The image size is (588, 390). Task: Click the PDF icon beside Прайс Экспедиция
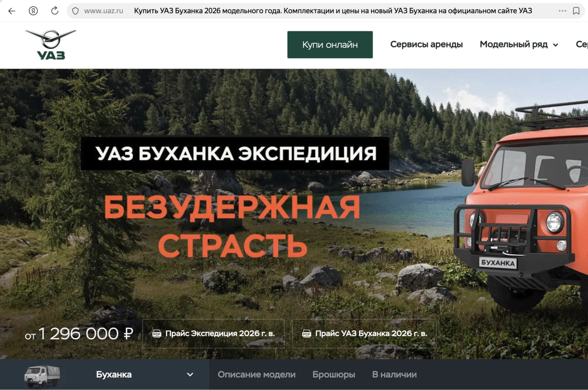[157, 333]
